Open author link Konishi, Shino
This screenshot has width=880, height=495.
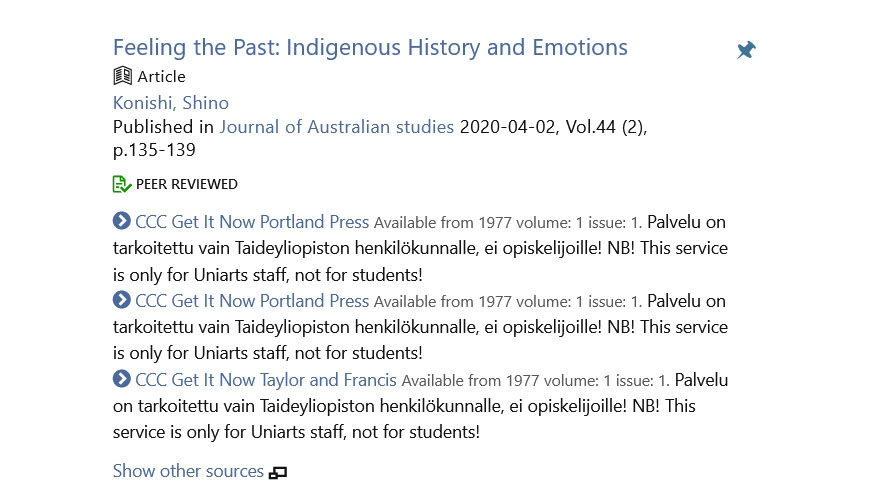(171, 103)
